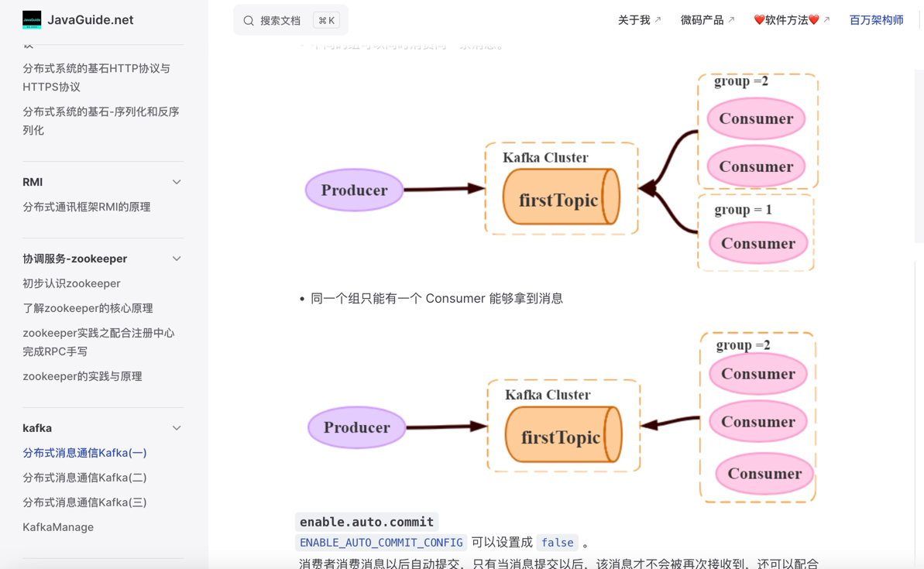Open 分布式消息通信Kafka(一) article
Screen dimensions: 924x569
(x=85, y=453)
